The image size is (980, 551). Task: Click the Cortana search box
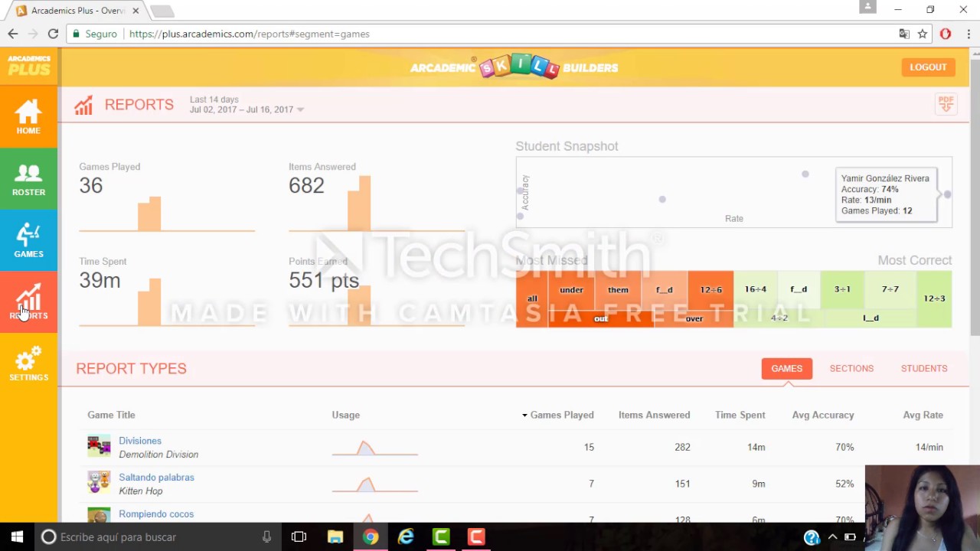pyautogui.click(x=157, y=537)
